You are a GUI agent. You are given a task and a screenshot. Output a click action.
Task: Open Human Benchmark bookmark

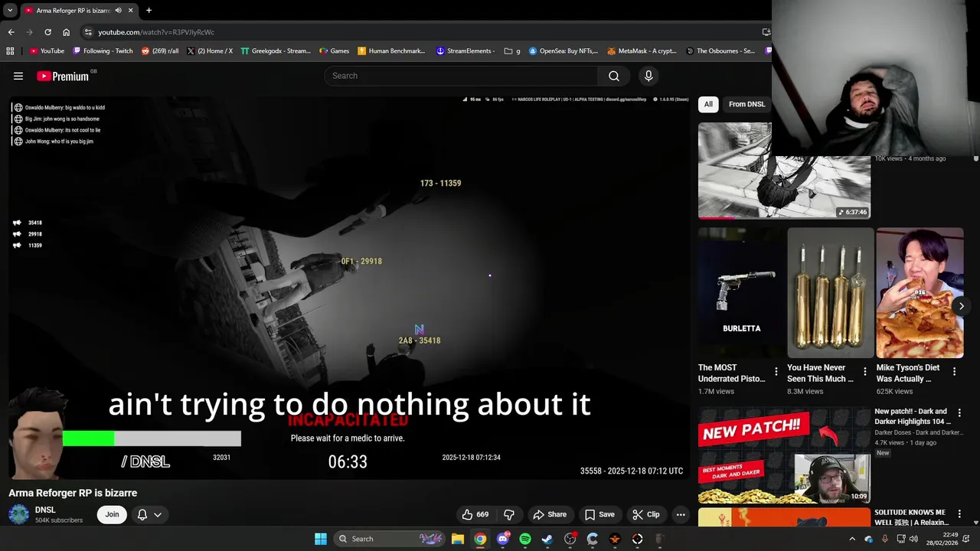point(391,51)
